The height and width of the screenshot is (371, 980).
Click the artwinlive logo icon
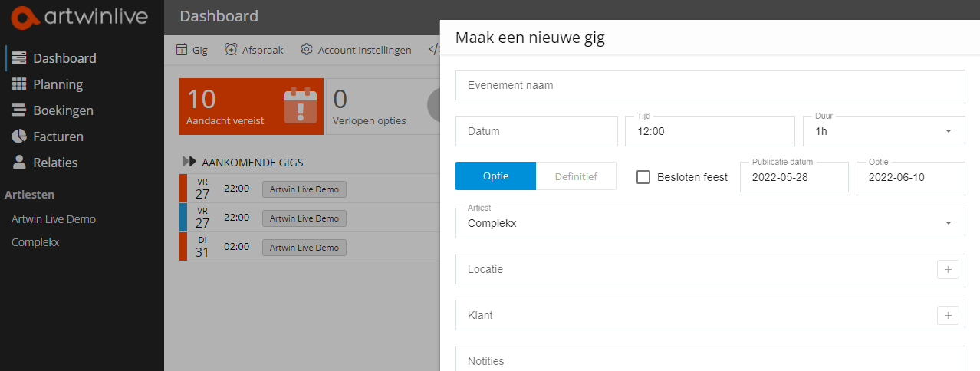click(27, 16)
